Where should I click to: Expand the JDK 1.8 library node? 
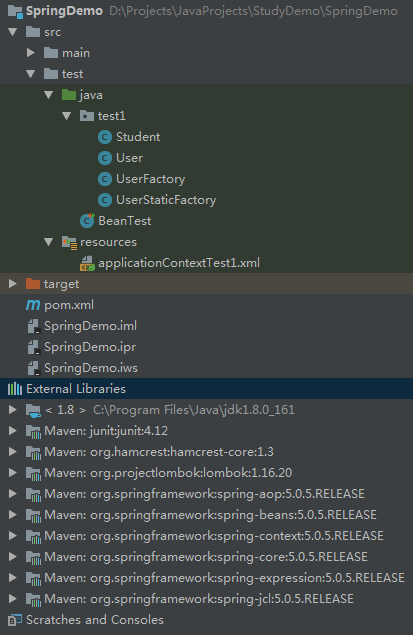(x=13, y=409)
